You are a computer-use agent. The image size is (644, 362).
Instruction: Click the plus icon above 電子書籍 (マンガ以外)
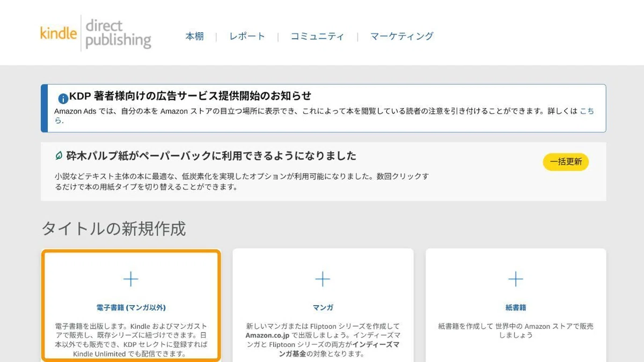(x=131, y=279)
